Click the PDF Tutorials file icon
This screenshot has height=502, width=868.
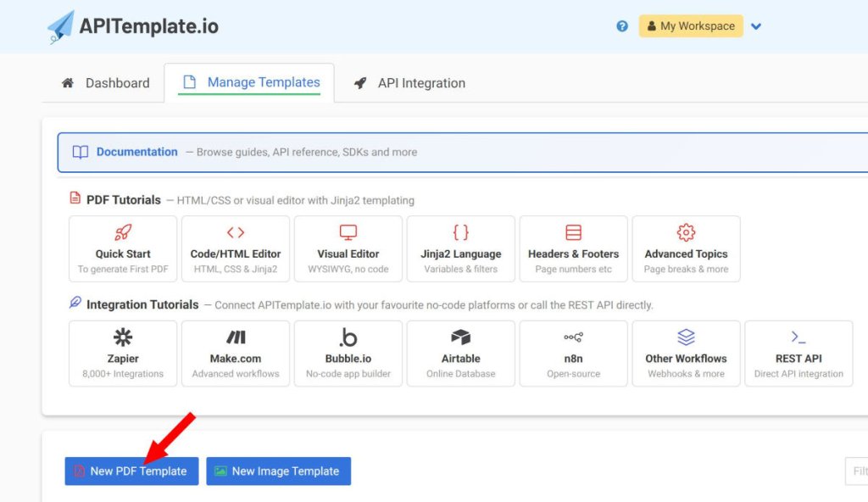tap(75, 198)
